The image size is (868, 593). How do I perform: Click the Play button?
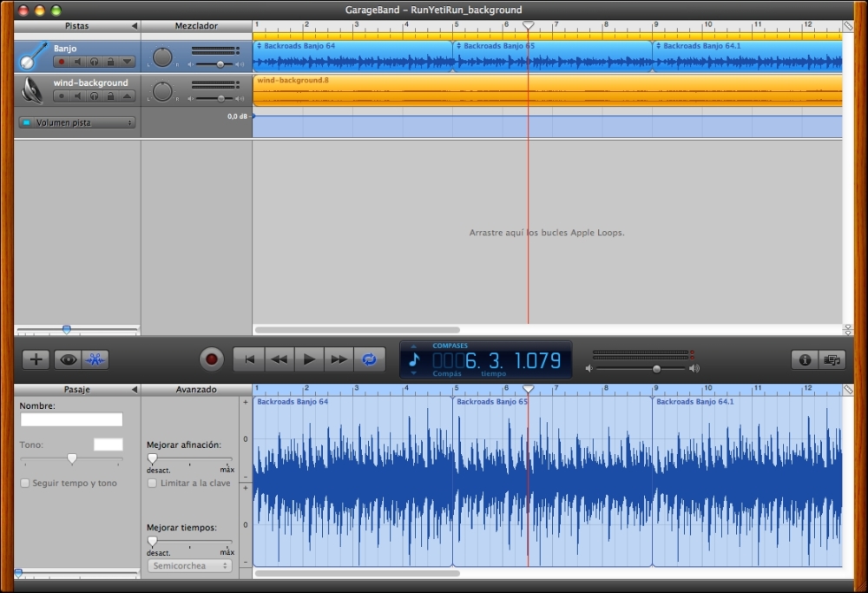[309, 360]
